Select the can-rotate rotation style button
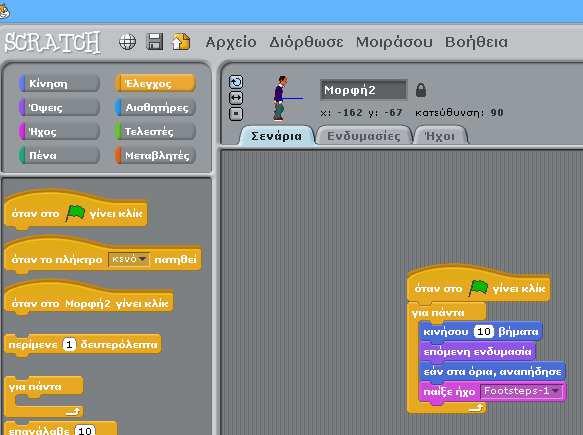 [x=236, y=82]
